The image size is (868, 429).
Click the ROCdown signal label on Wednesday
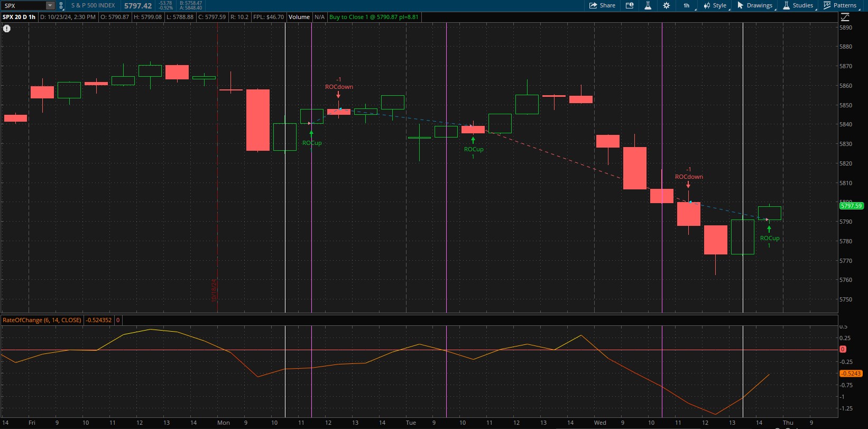coord(689,177)
